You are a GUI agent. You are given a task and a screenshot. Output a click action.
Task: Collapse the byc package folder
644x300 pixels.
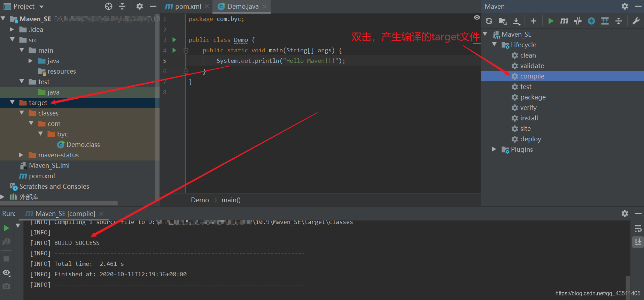[40, 134]
